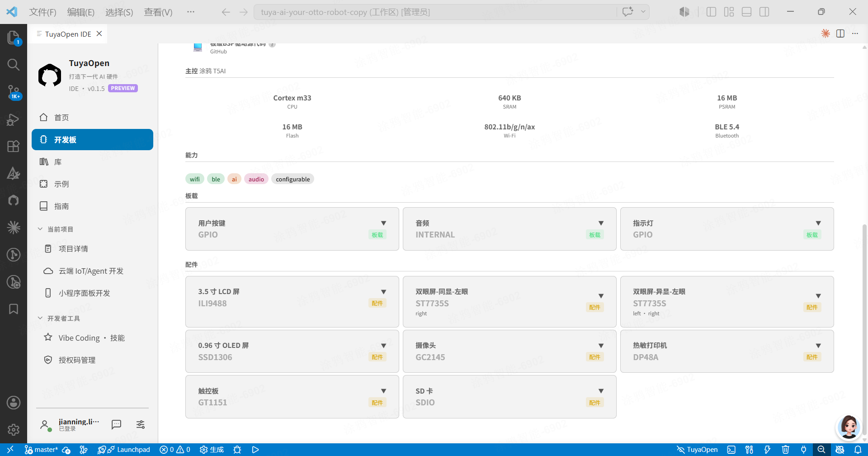
Task: Go to 首页 in TuyaOpen sidebar
Action: click(x=92, y=118)
